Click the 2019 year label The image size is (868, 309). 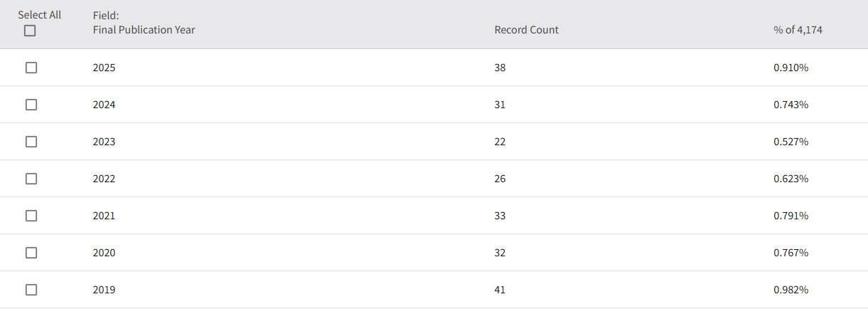104,290
